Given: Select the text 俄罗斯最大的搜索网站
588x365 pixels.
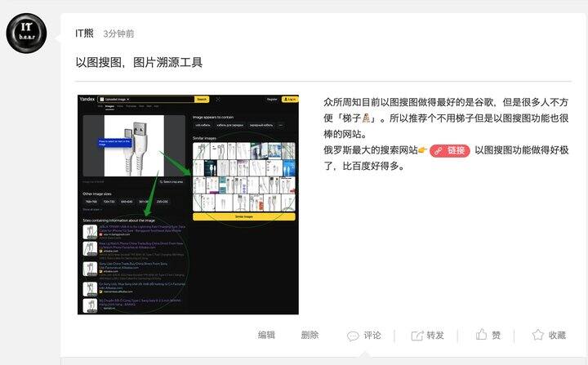Looking at the screenshot, I should [371, 150].
